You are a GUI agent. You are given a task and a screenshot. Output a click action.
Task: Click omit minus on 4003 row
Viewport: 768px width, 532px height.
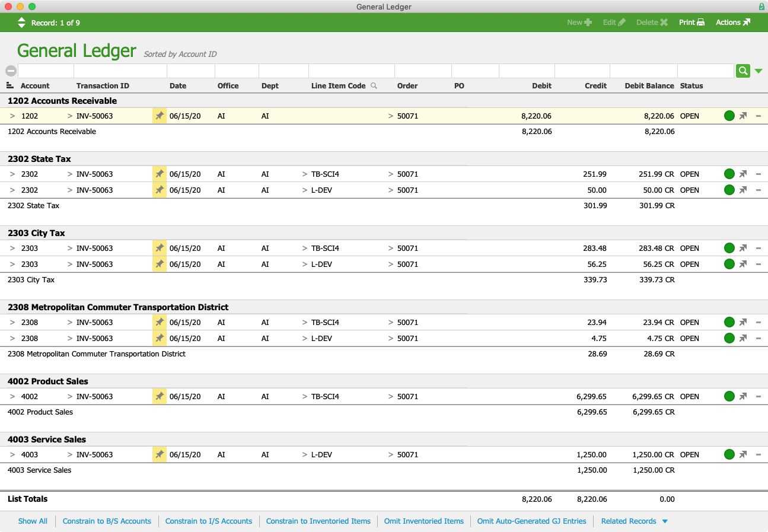tap(759, 455)
